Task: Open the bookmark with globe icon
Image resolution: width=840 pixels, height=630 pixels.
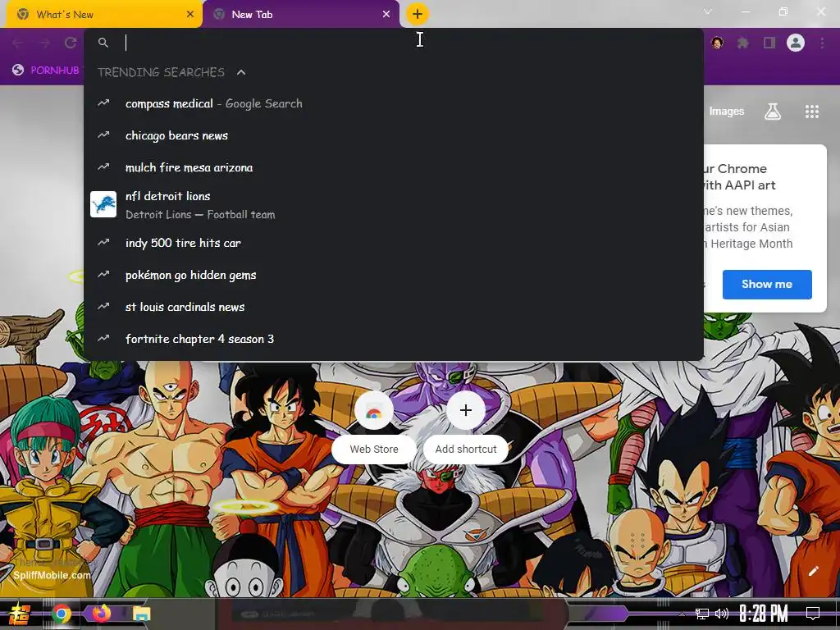Action: coord(46,71)
